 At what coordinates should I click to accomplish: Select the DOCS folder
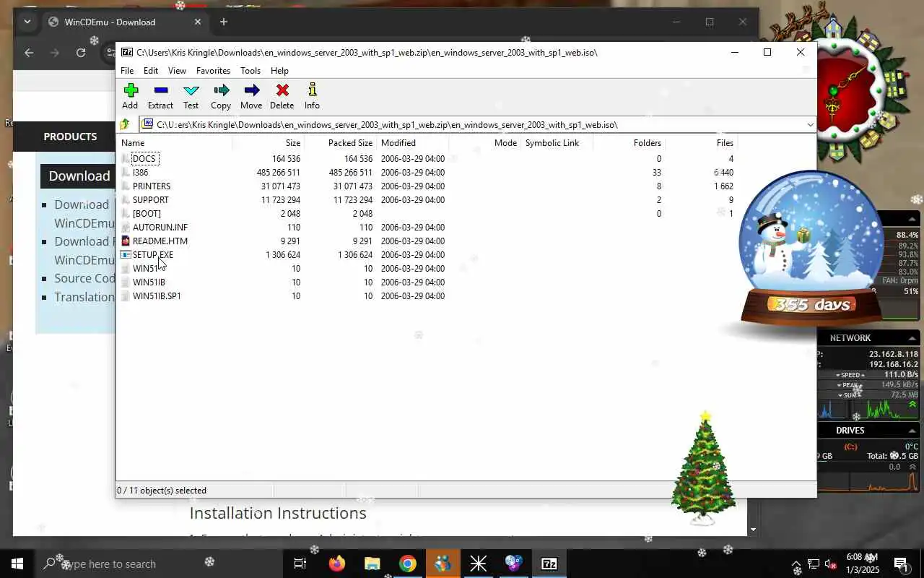click(144, 158)
